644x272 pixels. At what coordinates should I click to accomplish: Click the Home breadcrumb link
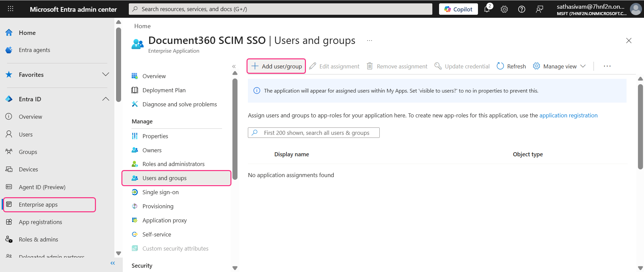pos(142,26)
